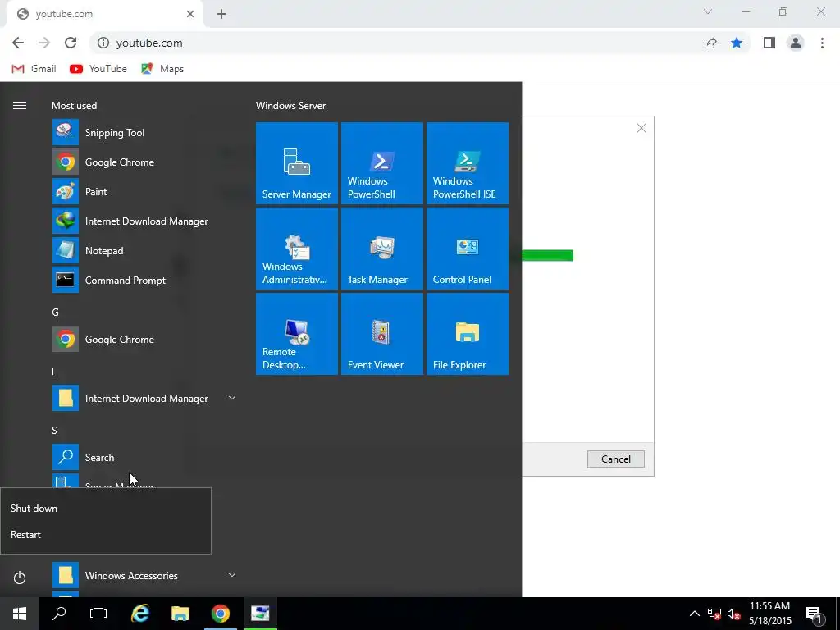This screenshot has height=630, width=840.
Task: Open Chrome three-dot menu
Action: click(822, 43)
